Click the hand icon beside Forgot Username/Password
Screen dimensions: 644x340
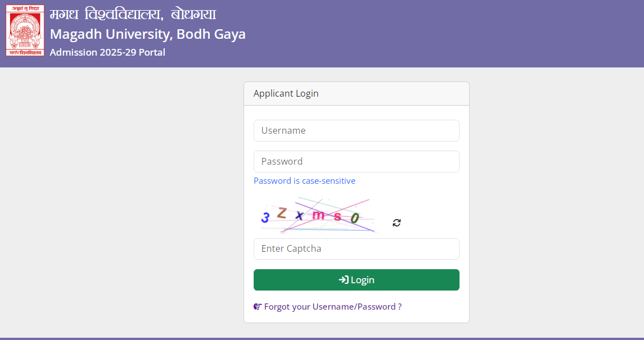tap(258, 306)
